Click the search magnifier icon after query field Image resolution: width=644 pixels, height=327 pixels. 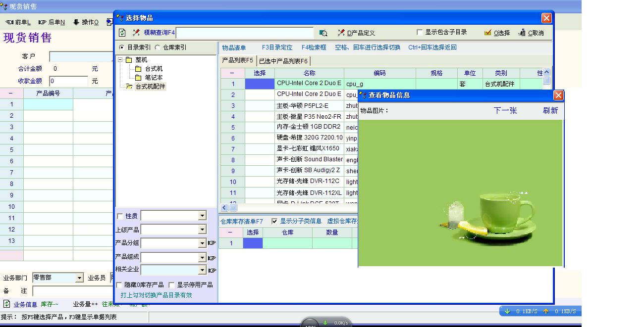tap(323, 33)
